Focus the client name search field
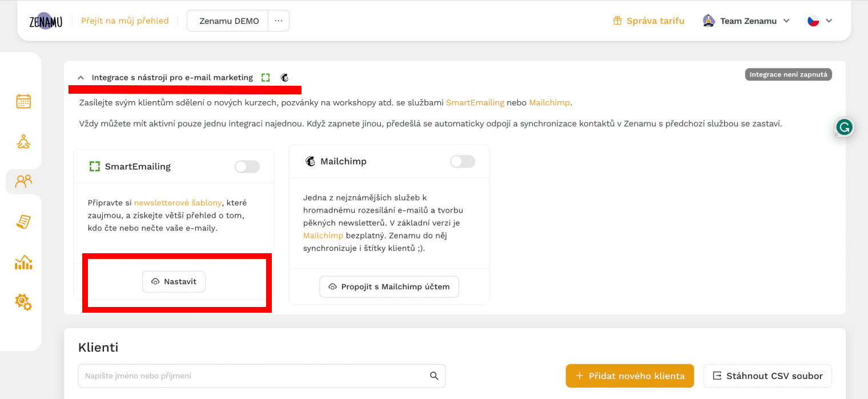Viewport: 868px width, 399px height. click(262, 376)
